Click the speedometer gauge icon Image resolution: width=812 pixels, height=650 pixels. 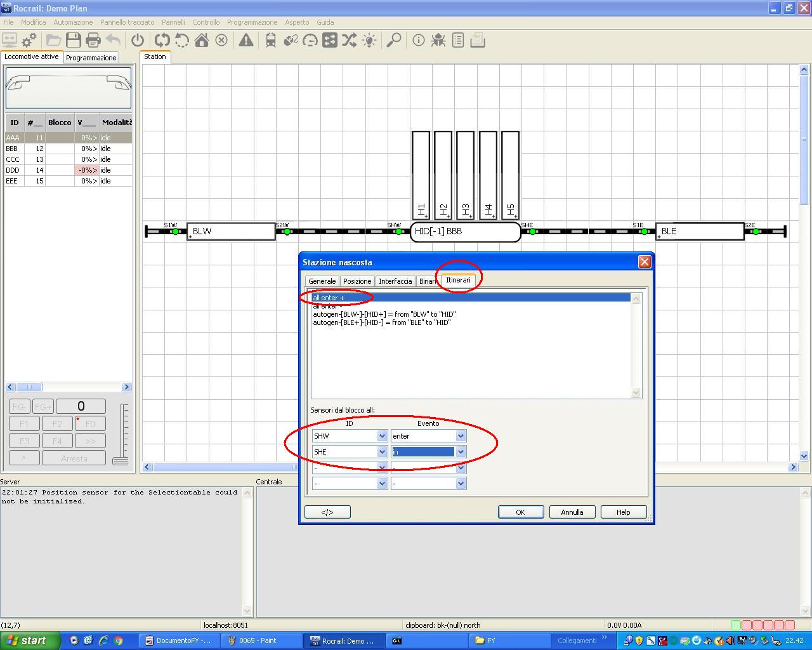click(x=310, y=41)
